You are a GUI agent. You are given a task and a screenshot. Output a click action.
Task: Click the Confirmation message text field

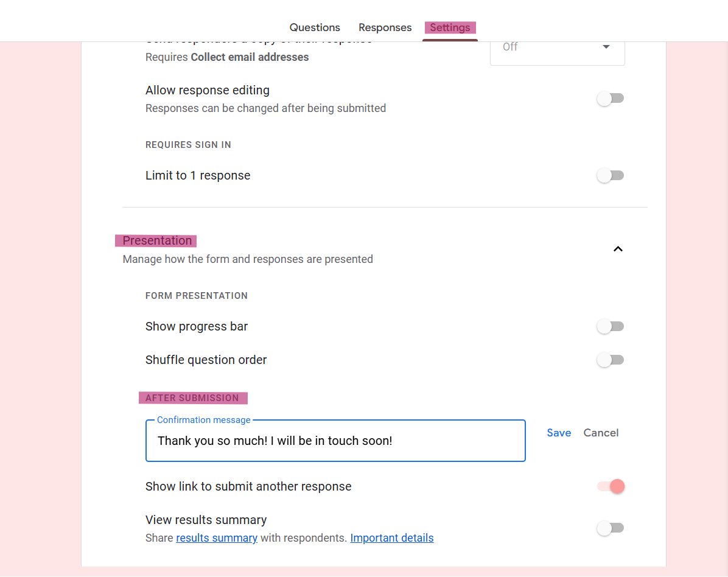[x=335, y=441]
